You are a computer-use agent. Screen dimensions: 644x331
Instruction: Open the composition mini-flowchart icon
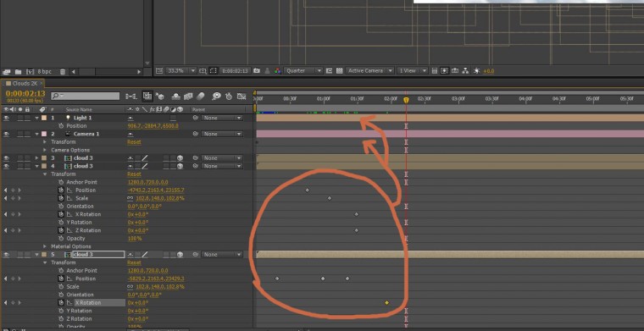coord(131,97)
